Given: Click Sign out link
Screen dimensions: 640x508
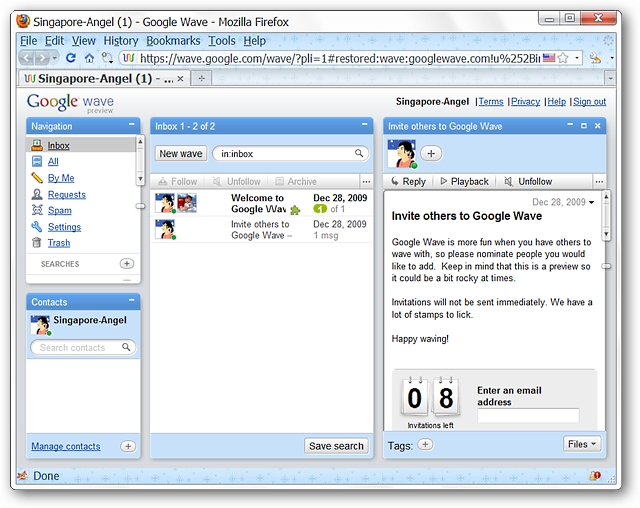Looking at the screenshot, I should [589, 102].
